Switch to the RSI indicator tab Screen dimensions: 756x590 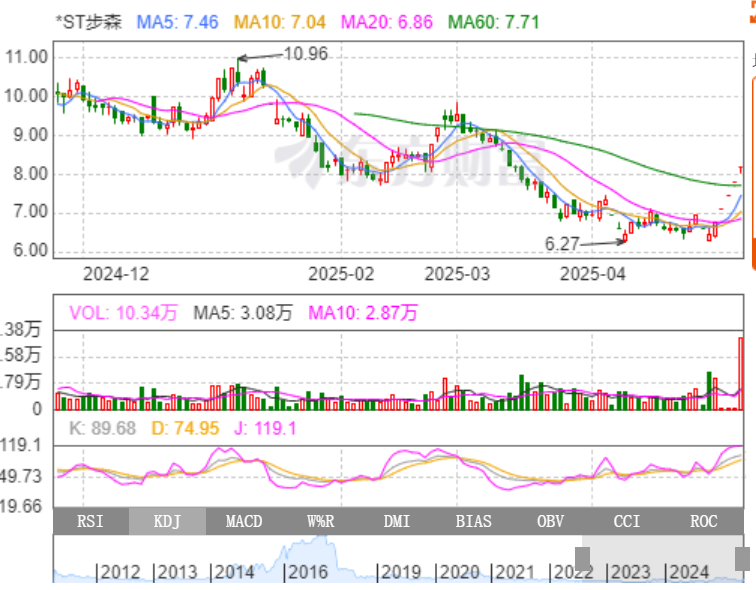click(x=91, y=521)
